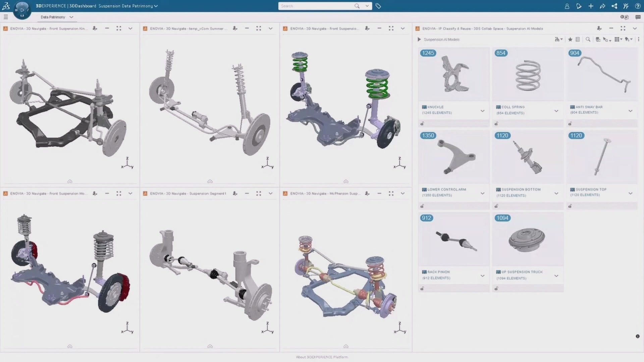Select the Up Suspension Truck model thumbnail
This screenshot has width=644, height=362.
[528, 239]
